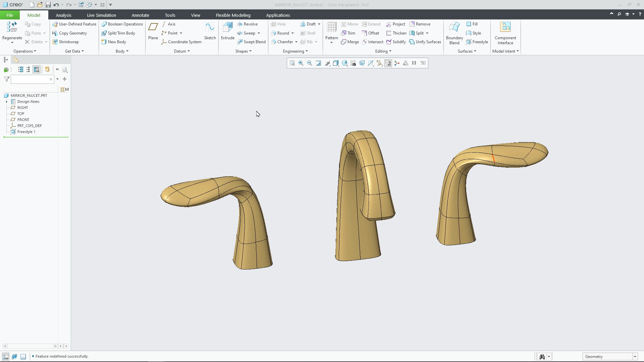Click Coordinate System in Datum group

click(181, 42)
